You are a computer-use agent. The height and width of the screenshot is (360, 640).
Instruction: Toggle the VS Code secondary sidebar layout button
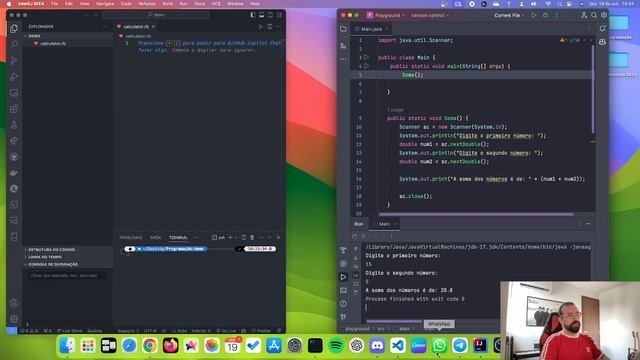click(270, 15)
